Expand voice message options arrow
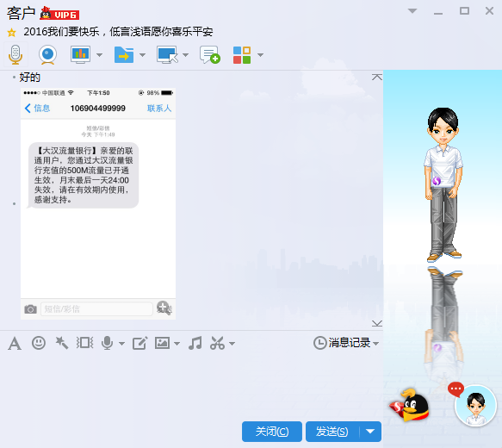This screenshot has width=502, height=448. pos(121,344)
